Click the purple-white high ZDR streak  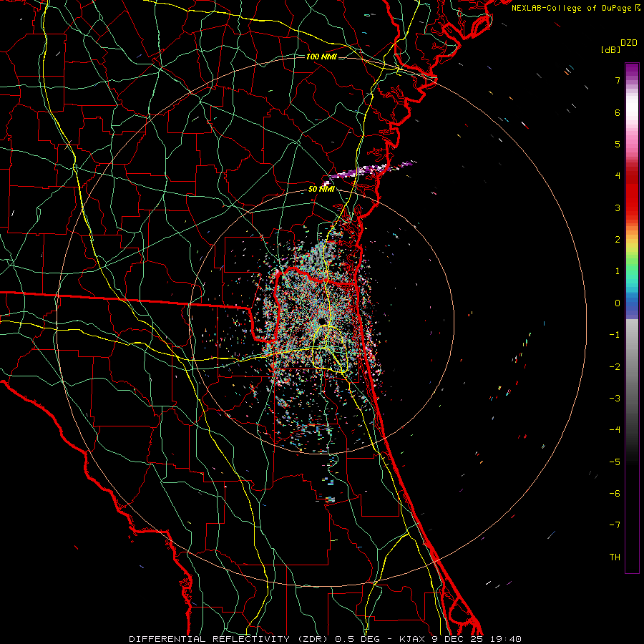(370, 170)
